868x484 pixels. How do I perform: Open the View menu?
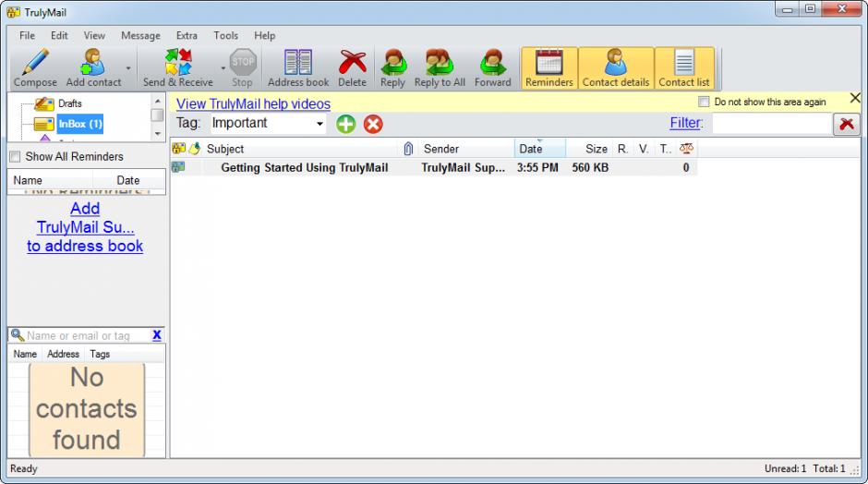coord(94,35)
